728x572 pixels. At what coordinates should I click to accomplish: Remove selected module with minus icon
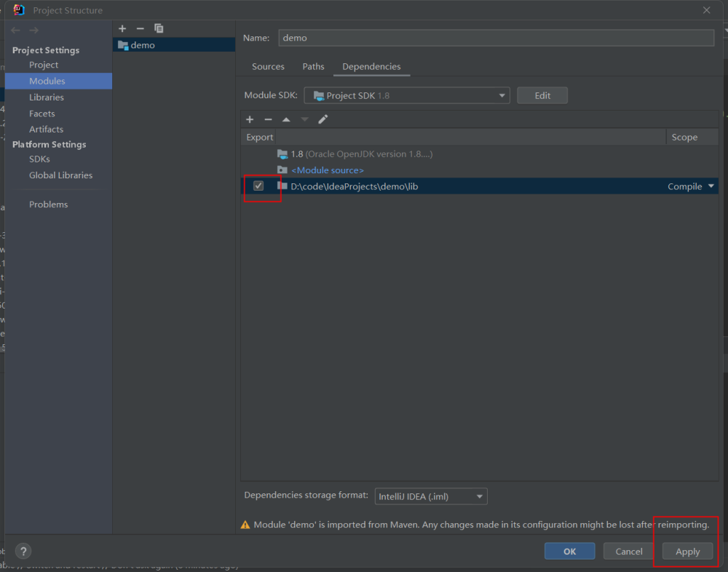click(x=141, y=29)
